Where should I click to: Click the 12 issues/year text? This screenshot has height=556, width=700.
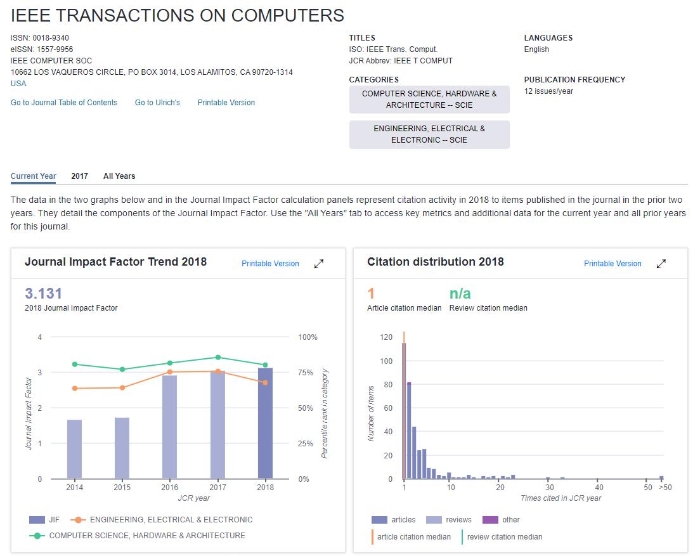pos(548,91)
